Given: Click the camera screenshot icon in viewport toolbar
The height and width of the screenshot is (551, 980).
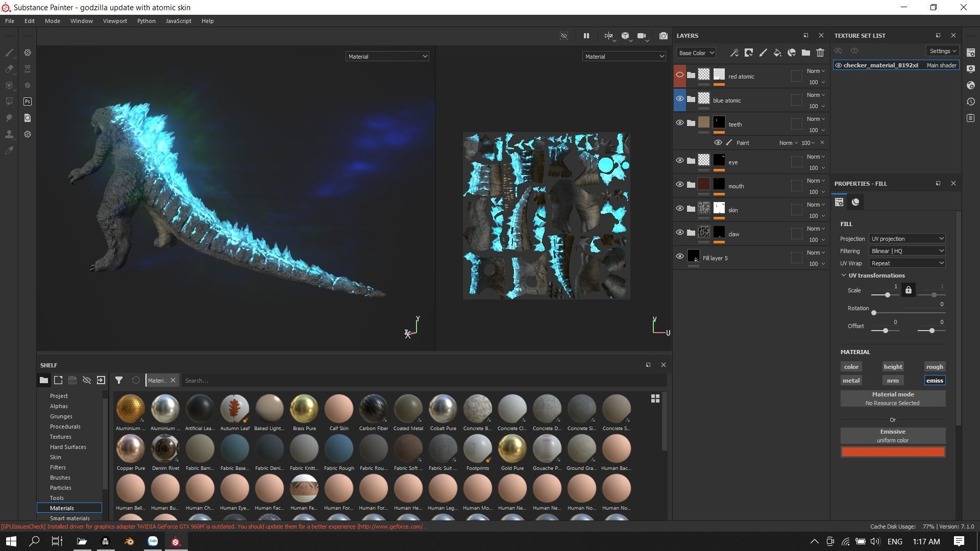Looking at the screenshot, I should (x=663, y=36).
